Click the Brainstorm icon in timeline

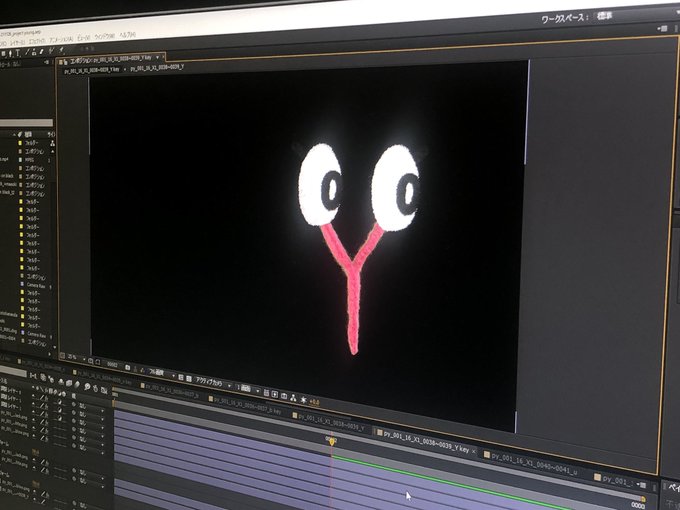coord(87,386)
